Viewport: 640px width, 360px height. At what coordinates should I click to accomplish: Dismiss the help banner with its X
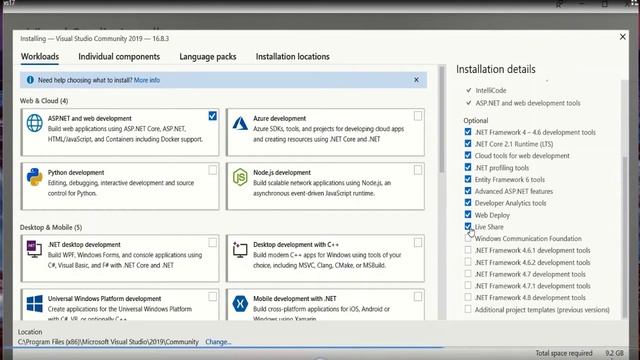(416, 80)
